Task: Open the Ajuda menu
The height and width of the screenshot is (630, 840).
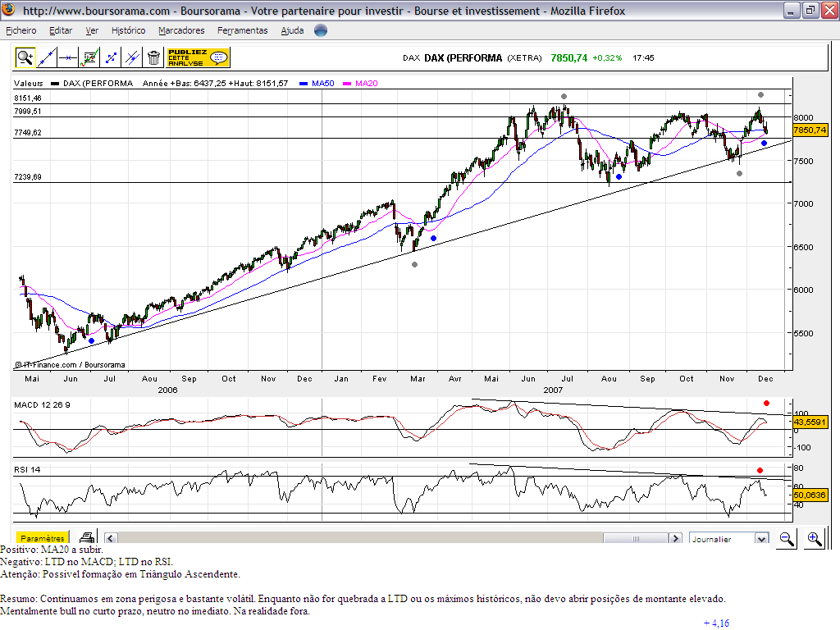Action: click(293, 30)
